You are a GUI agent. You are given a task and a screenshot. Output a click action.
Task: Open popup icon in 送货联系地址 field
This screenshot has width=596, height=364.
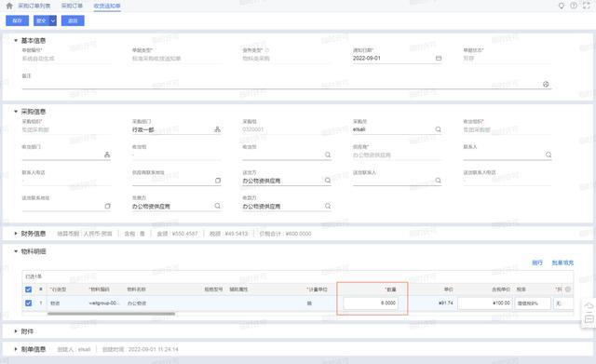coord(108,206)
